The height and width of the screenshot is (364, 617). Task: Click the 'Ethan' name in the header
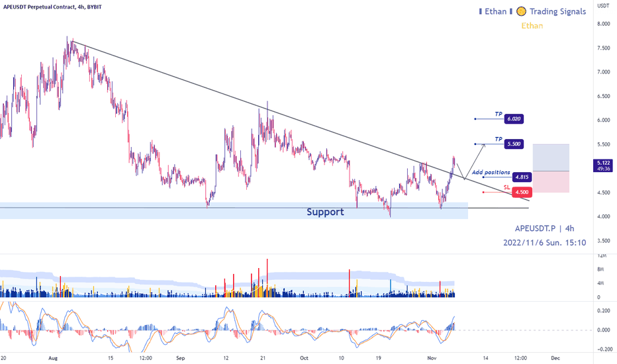coord(495,11)
